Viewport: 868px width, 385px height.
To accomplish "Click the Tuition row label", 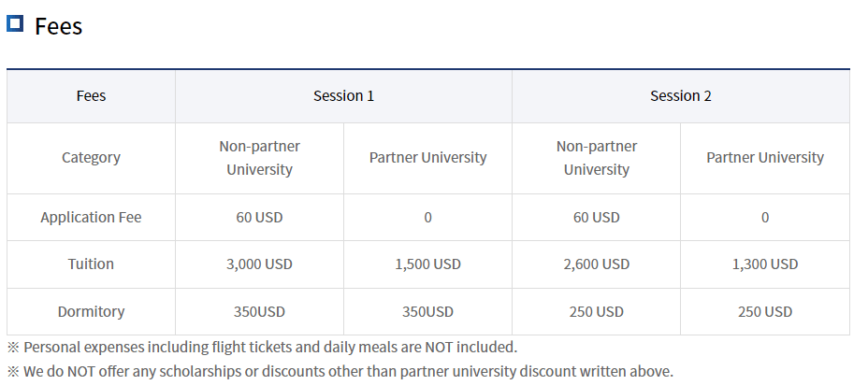I will pos(91,264).
